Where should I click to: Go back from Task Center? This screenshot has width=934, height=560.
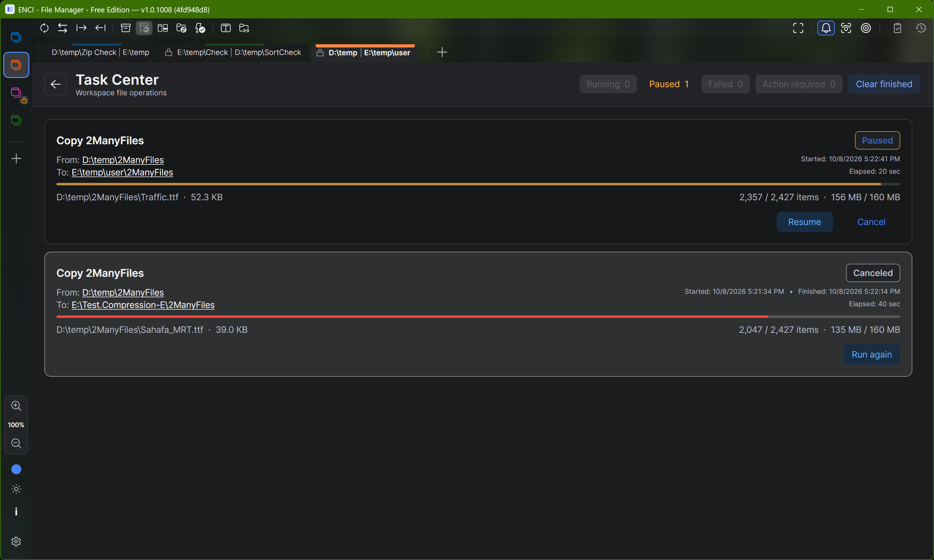coord(56,84)
